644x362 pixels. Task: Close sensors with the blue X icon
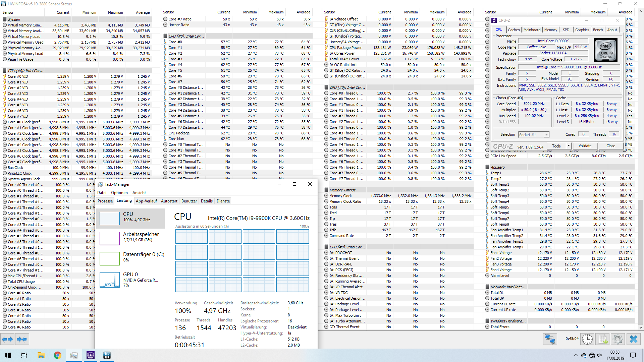(633, 339)
